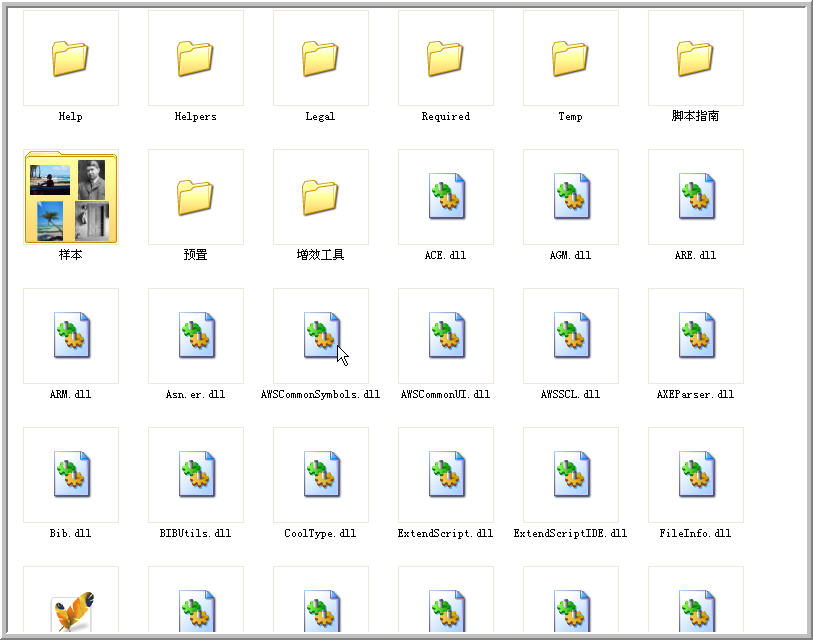The height and width of the screenshot is (640, 813).
Task: Click the '预置' folder name label
Action: click(x=195, y=255)
